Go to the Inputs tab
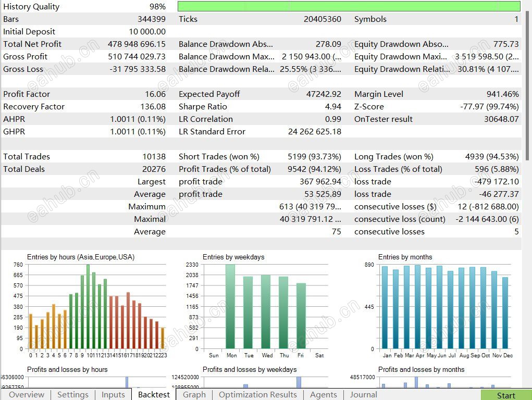Screen dimensions: 532x400 point(113,395)
